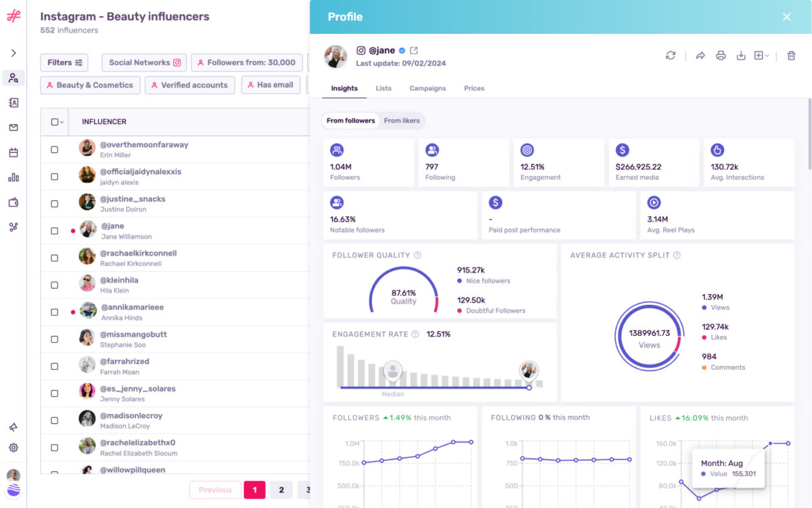Viewport: 812px width, 508px height.
Task: Download @jane's profile report
Action: tap(741, 56)
